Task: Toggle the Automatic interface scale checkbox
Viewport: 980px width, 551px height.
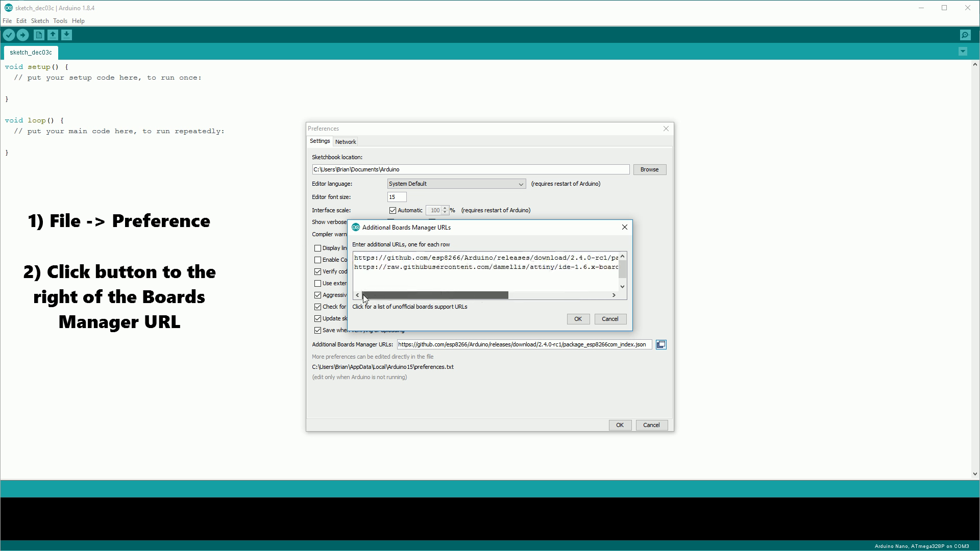Action: 393,210
